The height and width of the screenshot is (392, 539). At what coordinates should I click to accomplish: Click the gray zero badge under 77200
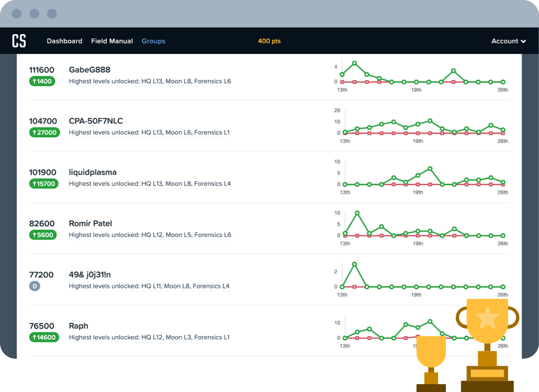35,286
